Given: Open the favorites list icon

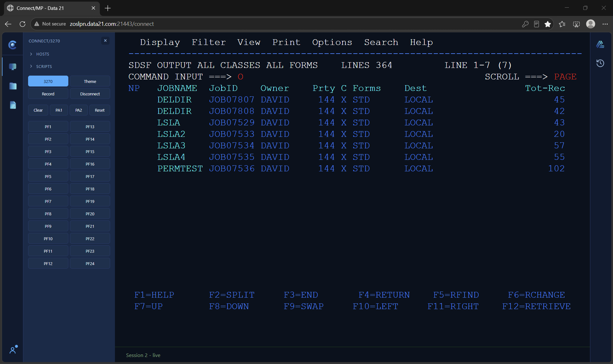Looking at the screenshot, I should tap(562, 24).
